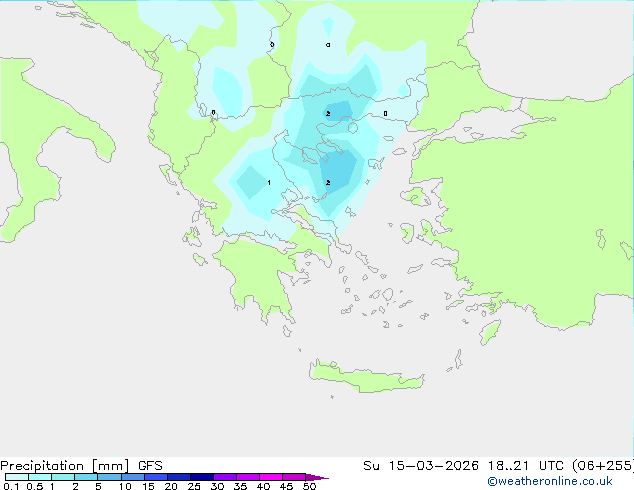Screen dimensions: 634x490
Task: Click the above-50 mm legend arrow tip
Action: tap(317, 477)
